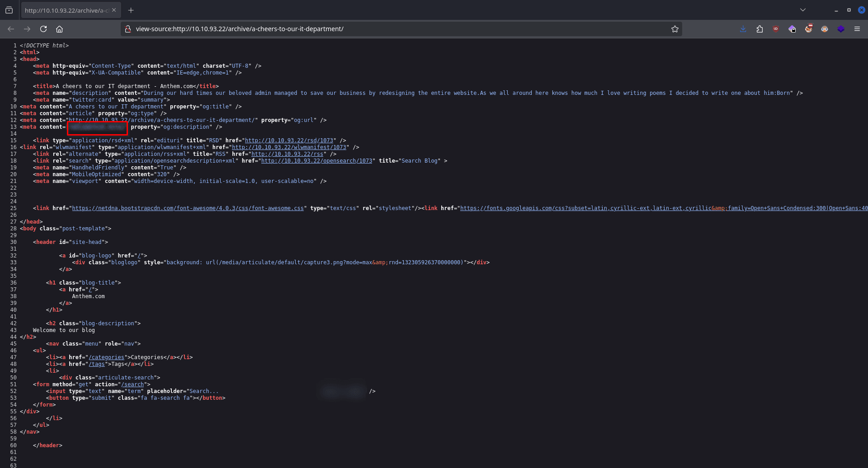Viewport: 868px width, 468px height.
Task: Open the /opensearch/1073 link
Action: (x=316, y=161)
